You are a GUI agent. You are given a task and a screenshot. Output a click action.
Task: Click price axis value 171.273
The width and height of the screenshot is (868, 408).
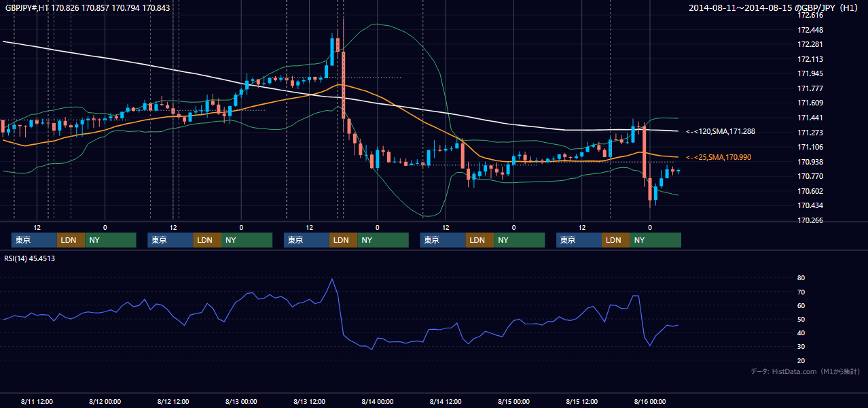(x=810, y=133)
